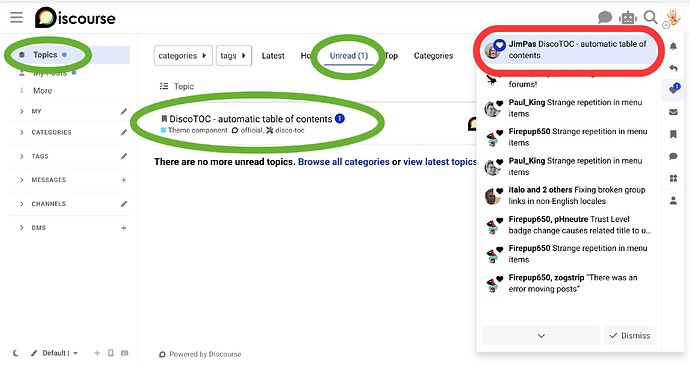
Task: Show messages envelope tab in user menu
Action: (673, 112)
